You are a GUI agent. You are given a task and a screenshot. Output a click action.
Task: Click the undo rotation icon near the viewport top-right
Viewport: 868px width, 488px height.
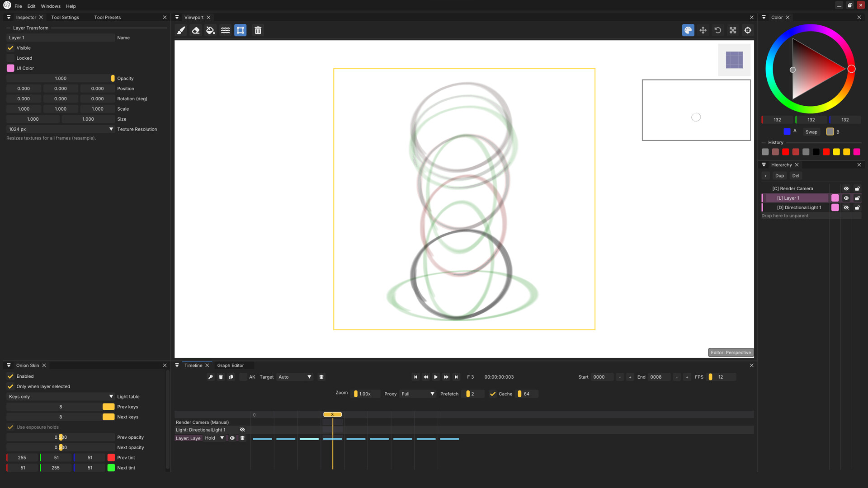tap(718, 30)
